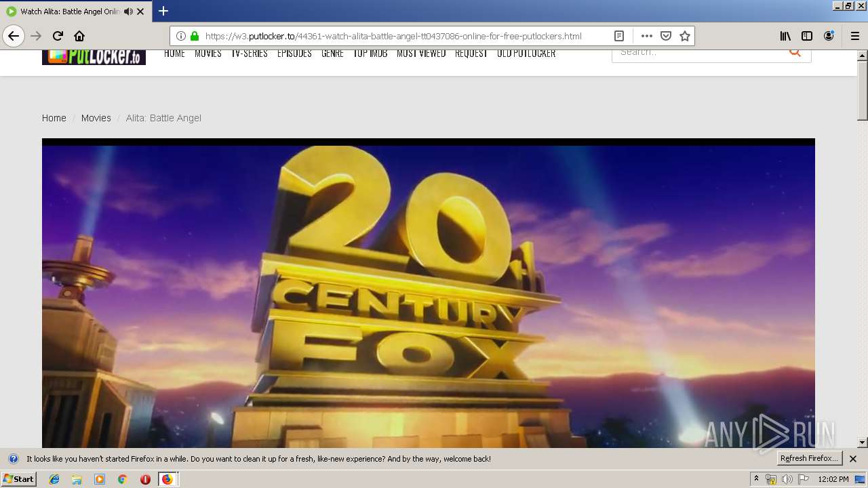Toggle reader view in address bar
This screenshot has height=488, width=868.
tap(618, 36)
